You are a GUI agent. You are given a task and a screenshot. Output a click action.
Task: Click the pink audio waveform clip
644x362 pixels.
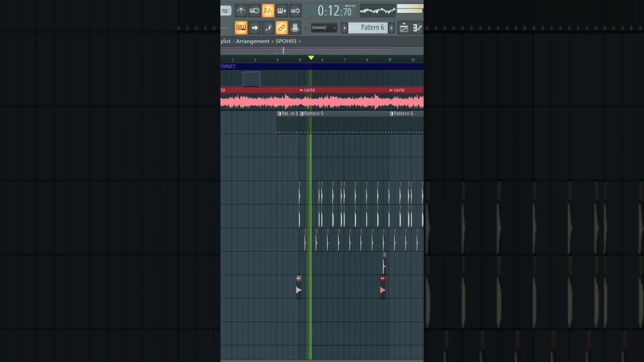point(322,102)
